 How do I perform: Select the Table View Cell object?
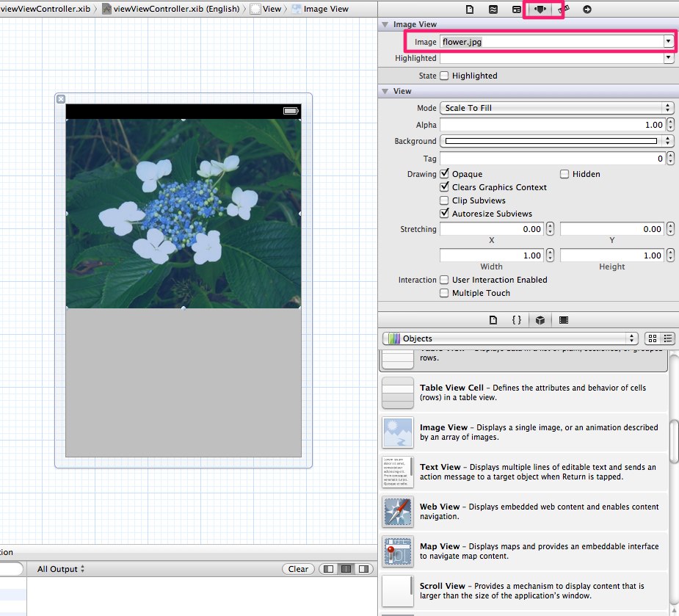[523, 393]
